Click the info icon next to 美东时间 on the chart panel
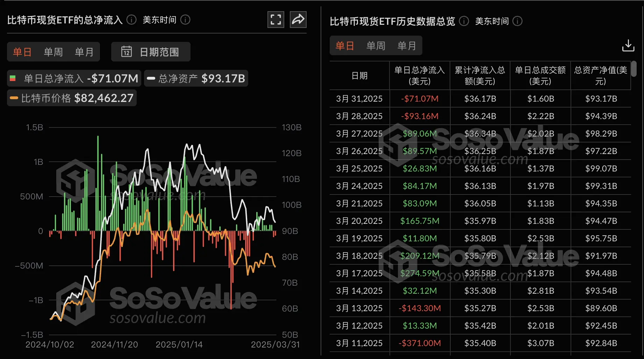644x359 pixels. 186,20
